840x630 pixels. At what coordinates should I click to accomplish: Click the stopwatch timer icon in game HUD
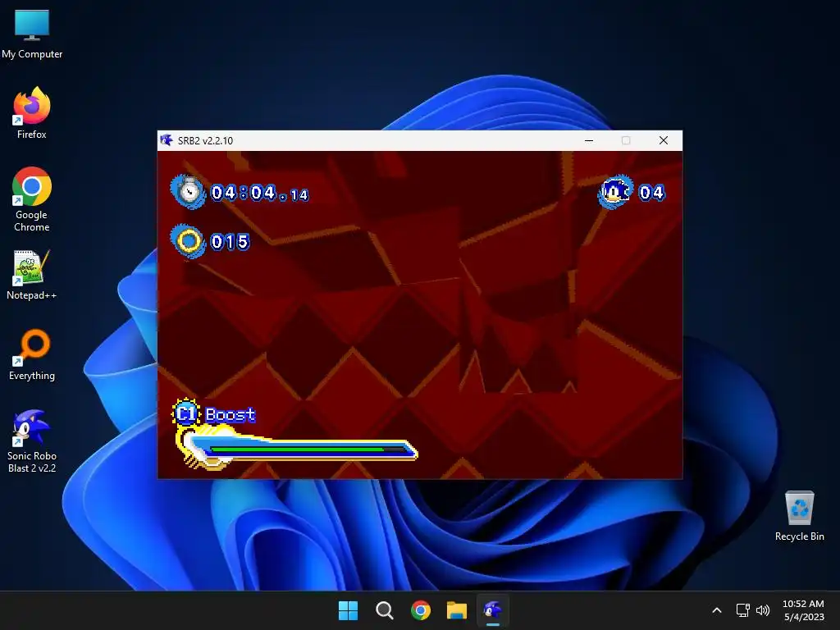click(188, 190)
